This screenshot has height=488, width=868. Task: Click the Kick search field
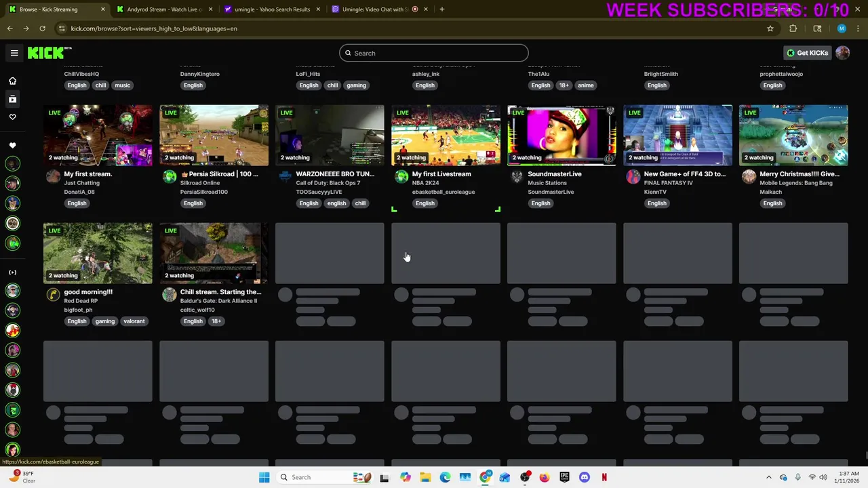[x=434, y=53]
